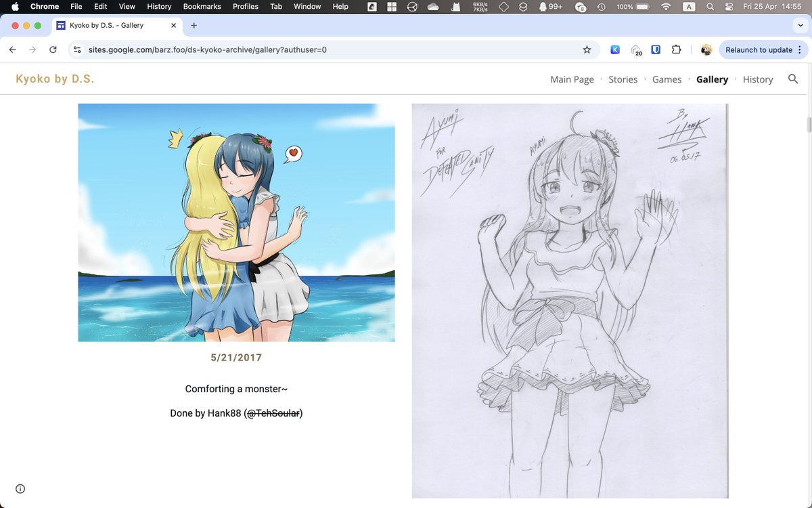Go back with the browser back arrow
Image resolution: width=812 pixels, height=508 pixels.
pos(12,49)
